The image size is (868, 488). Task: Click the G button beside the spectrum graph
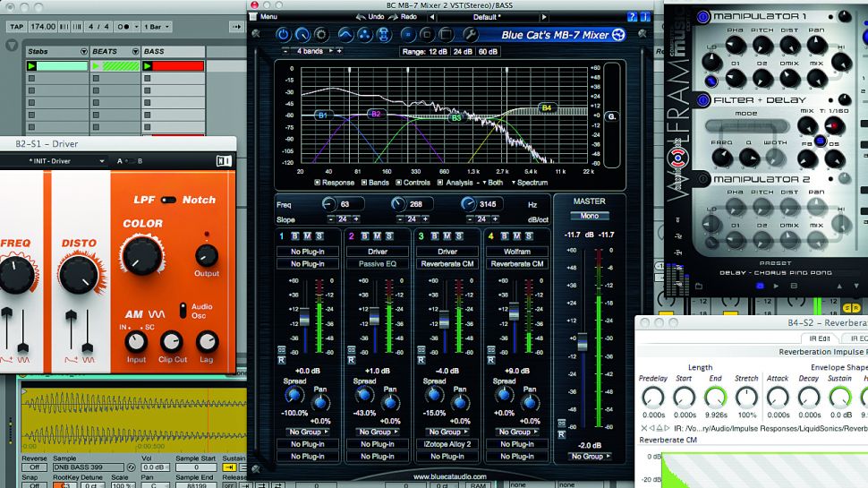pos(612,117)
